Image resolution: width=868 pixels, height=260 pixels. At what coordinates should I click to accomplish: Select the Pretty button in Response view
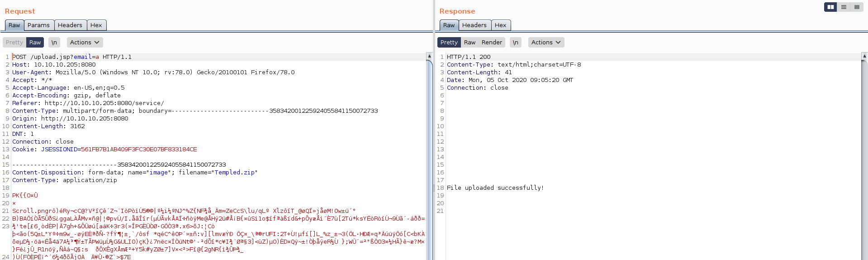pyautogui.click(x=449, y=43)
